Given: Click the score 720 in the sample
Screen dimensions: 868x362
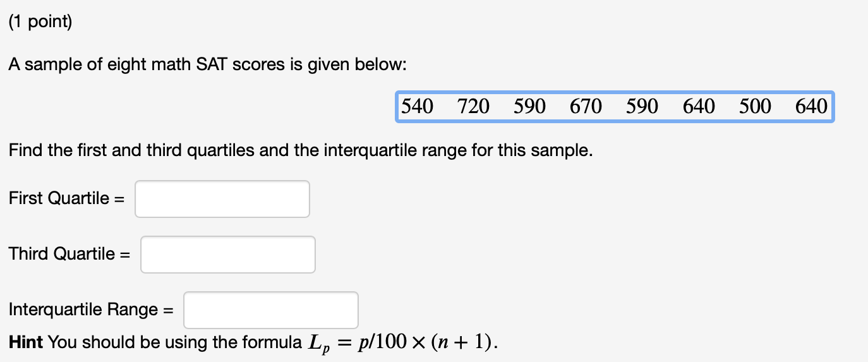Looking at the screenshot, I should pos(473,106).
